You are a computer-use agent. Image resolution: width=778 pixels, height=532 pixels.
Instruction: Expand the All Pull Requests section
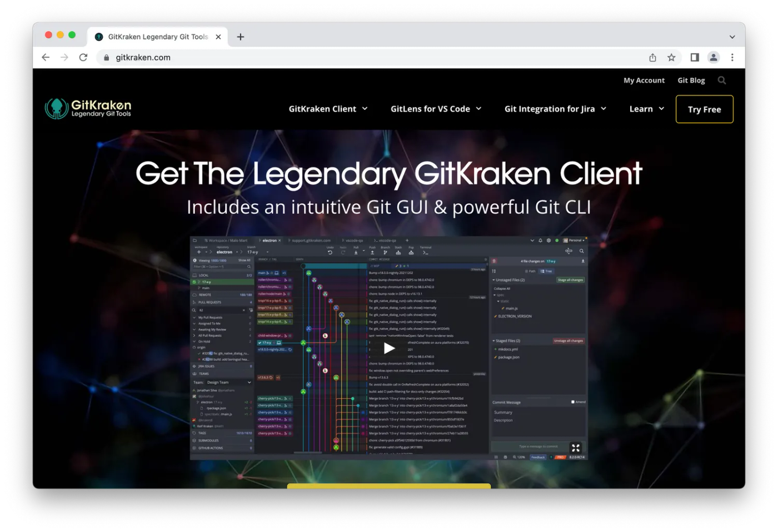[x=210, y=335]
